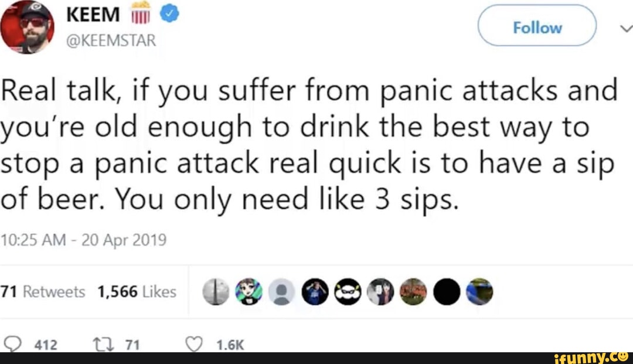Viewport: 633px width, 364px height.
Task: Click the 412 replies count
Action: point(44,345)
